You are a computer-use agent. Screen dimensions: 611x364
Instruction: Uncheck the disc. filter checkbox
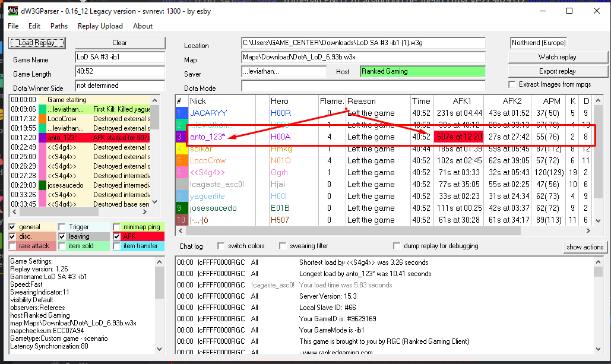[x=12, y=236]
